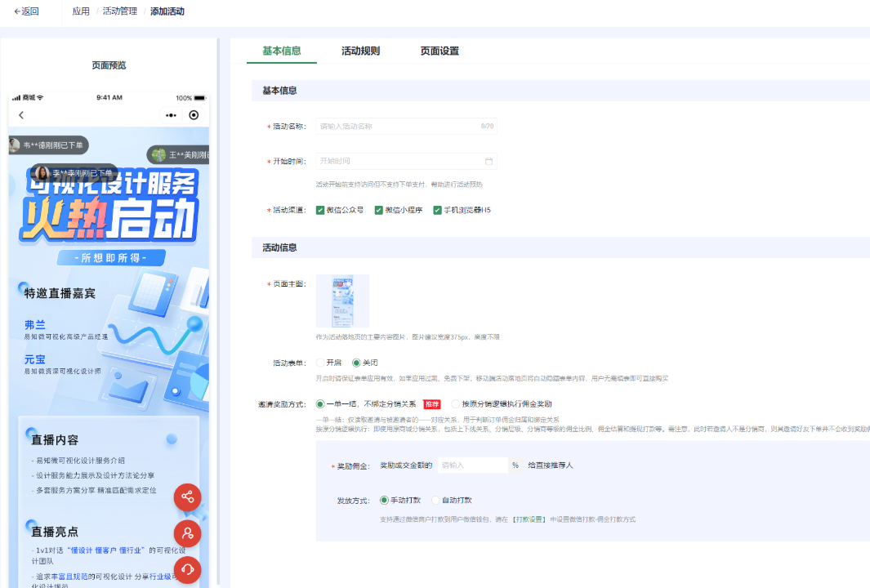Viewport: 870px width, 588px height.
Task: Tap the three-dot menu in phone preview
Action: pos(171,115)
